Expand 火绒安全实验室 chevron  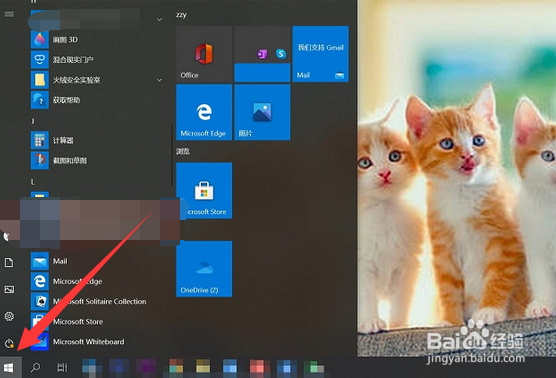point(160,80)
